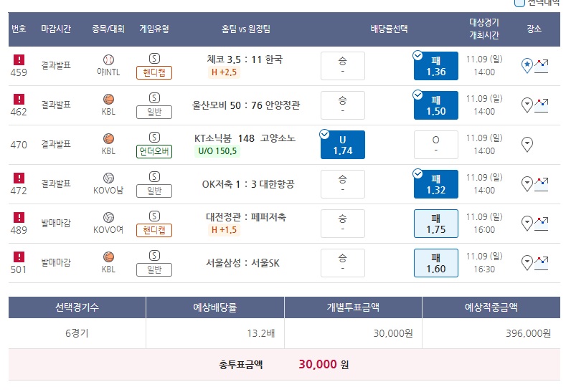This screenshot has width=571, height=392.
Task: Toggle the selected 패 1.36 pick for game 459
Action: (436, 66)
